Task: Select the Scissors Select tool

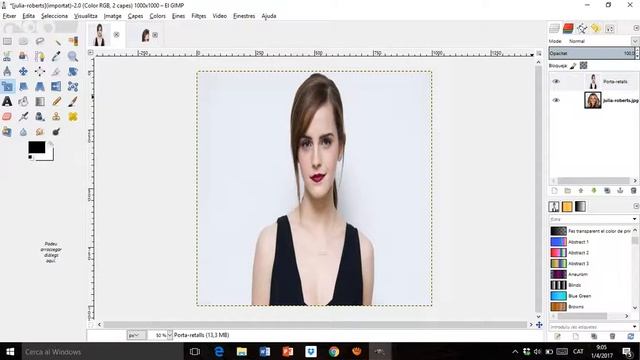Action: click(7, 56)
